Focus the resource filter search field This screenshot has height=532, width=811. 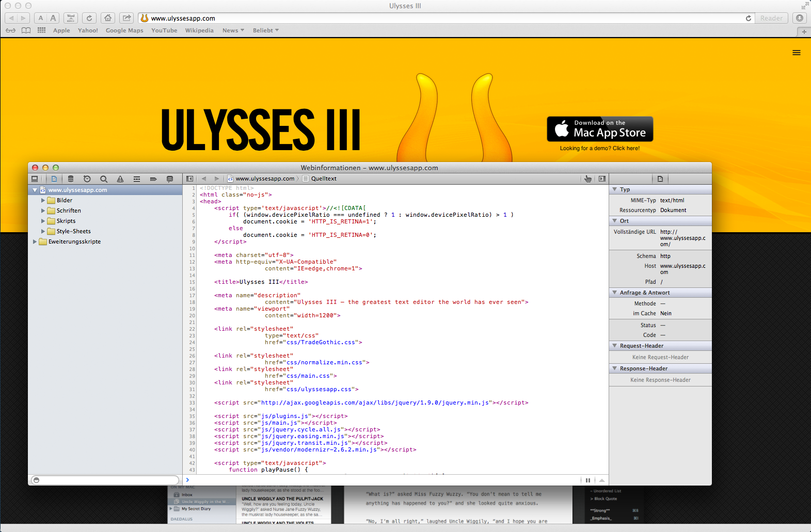click(105, 480)
